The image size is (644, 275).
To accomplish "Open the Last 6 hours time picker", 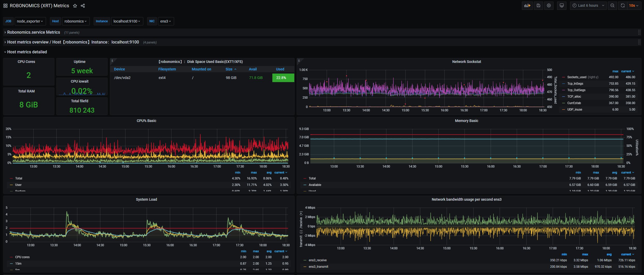I will [x=588, y=6].
